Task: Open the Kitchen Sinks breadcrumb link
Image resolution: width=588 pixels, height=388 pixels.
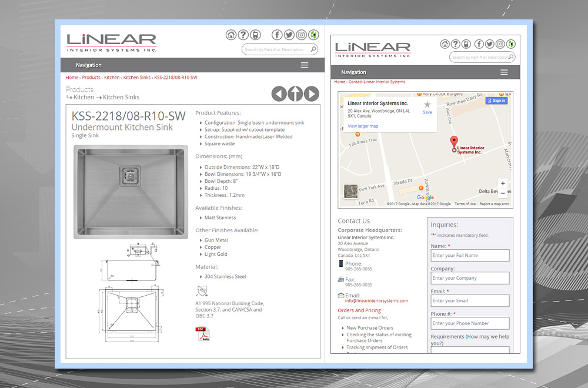Action: [137, 78]
